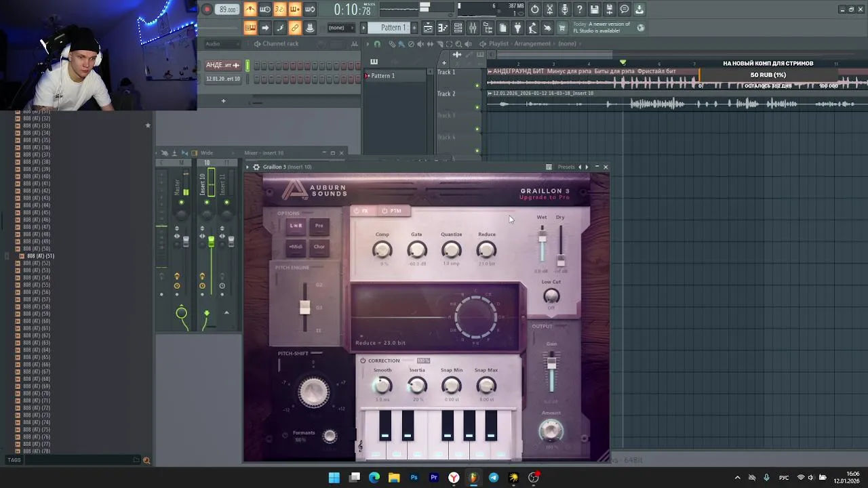Image resolution: width=868 pixels, height=488 pixels.
Task: Click the scissors audio editor icon
Action: tap(550, 9)
